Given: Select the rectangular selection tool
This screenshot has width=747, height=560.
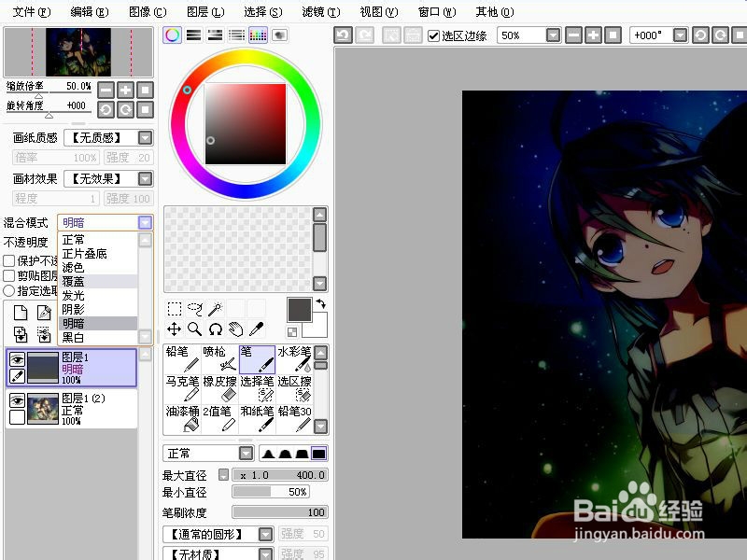Looking at the screenshot, I should pos(175,309).
